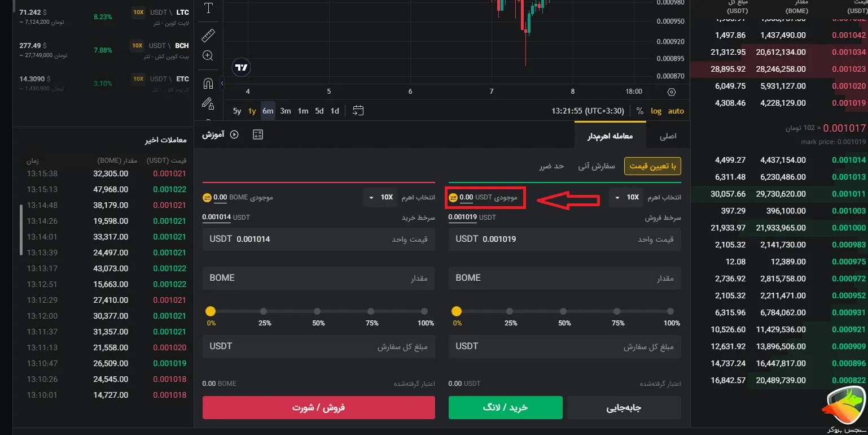
Task: Open the calculator icon beside آموزش
Action: pos(258,134)
